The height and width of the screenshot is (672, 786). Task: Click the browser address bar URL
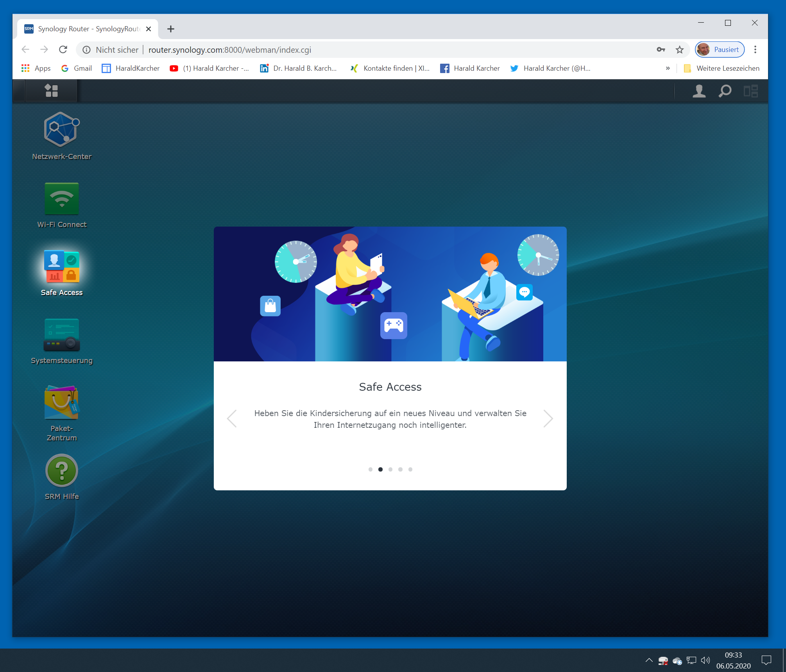[x=230, y=50]
